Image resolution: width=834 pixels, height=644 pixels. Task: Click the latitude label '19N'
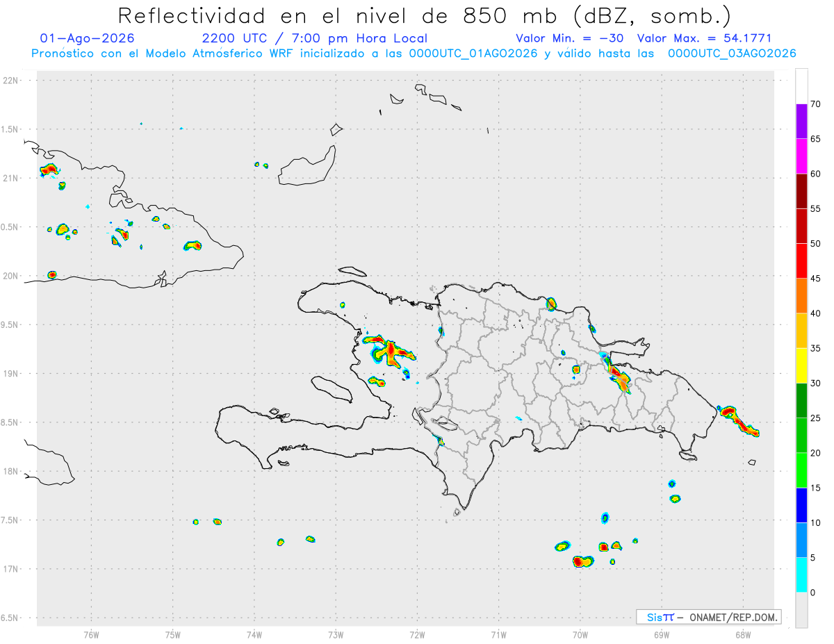tap(12, 374)
